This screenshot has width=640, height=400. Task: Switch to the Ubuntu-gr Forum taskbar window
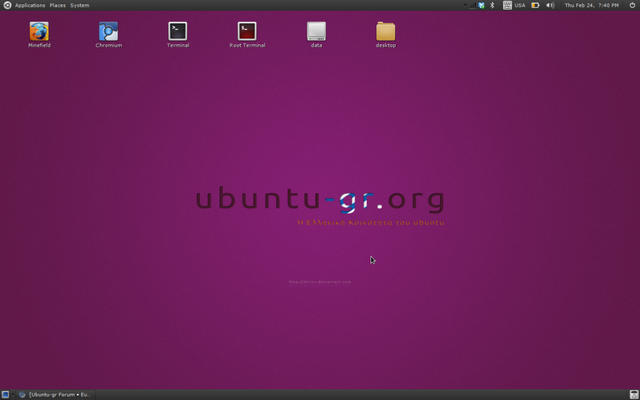(55, 394)
